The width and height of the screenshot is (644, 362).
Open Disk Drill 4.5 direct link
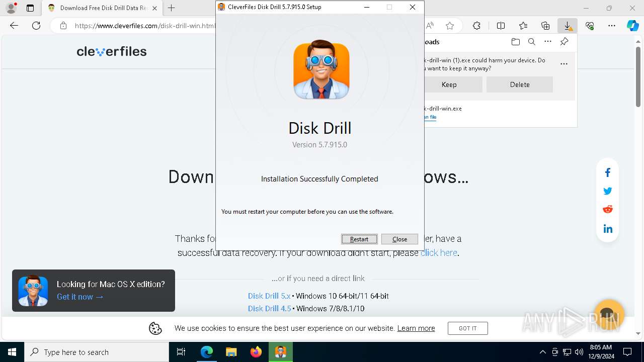point(269,308)
